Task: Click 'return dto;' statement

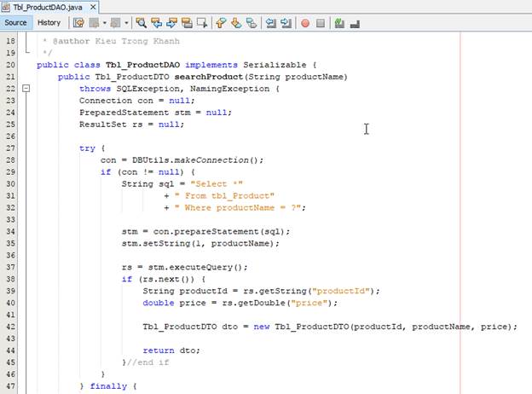Action: (x=171, y=351)
